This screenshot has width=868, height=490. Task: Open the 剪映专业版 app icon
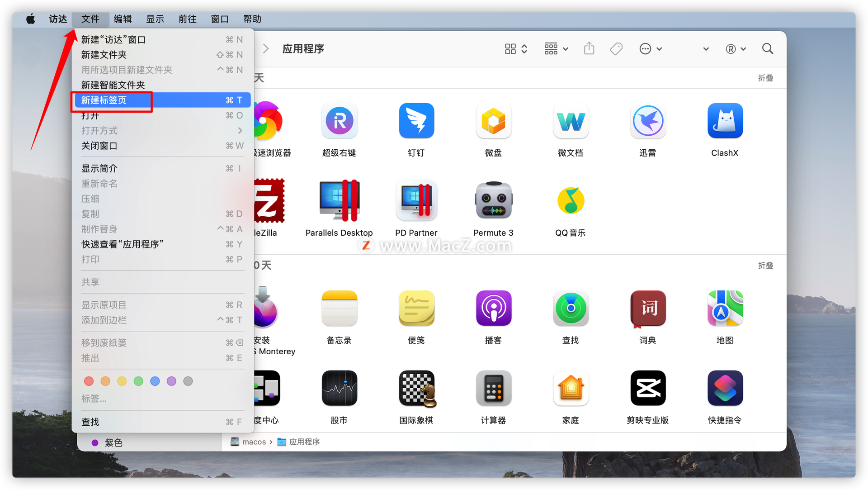pos(647,388)
